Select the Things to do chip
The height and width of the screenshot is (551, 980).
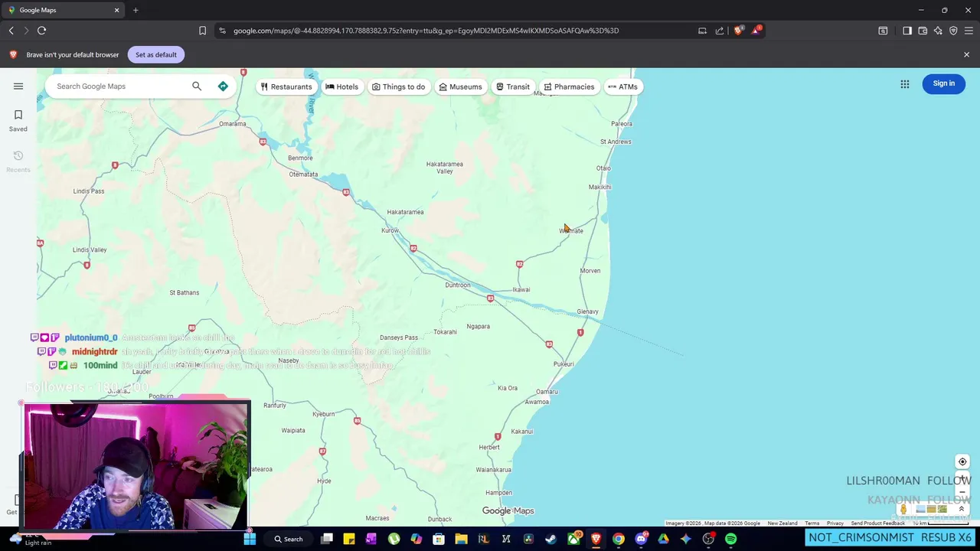[398, 86]
